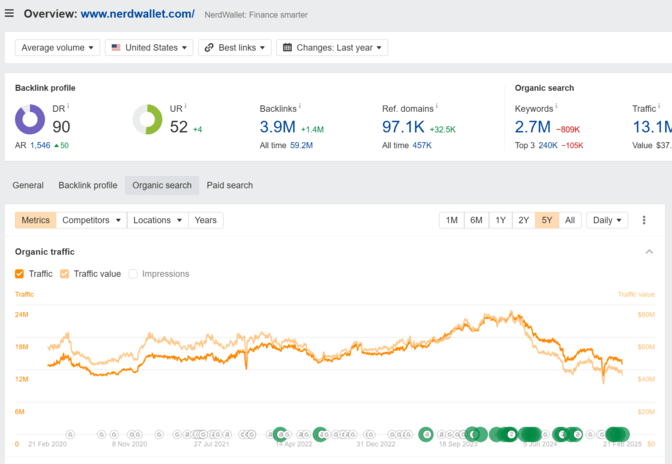Toggle the Traffic value checkbox
Screen dimensions: 672x464
coord(65,273)
